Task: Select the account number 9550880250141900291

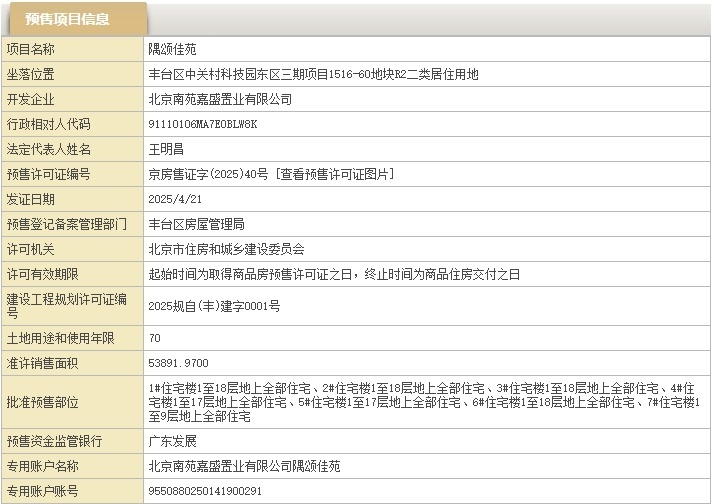Action: tap(205, 491)
